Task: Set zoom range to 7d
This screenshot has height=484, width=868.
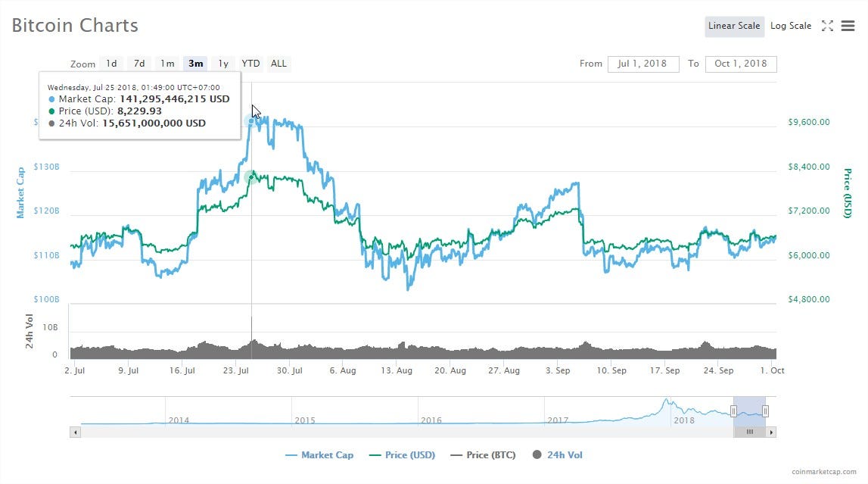Action: coord(139,64)
